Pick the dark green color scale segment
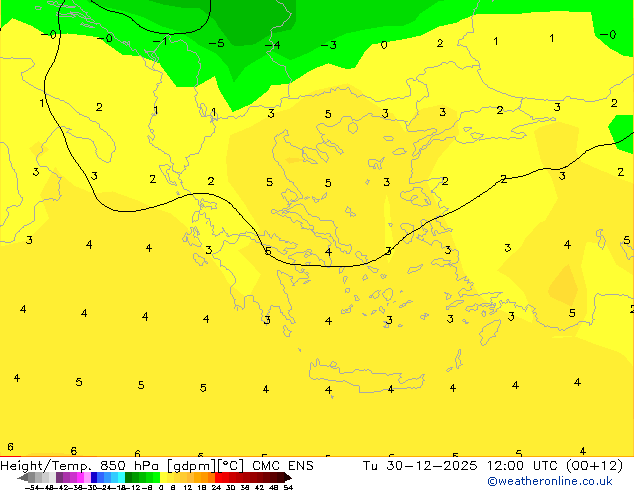The image size is (634, 490). click(129, 477)
